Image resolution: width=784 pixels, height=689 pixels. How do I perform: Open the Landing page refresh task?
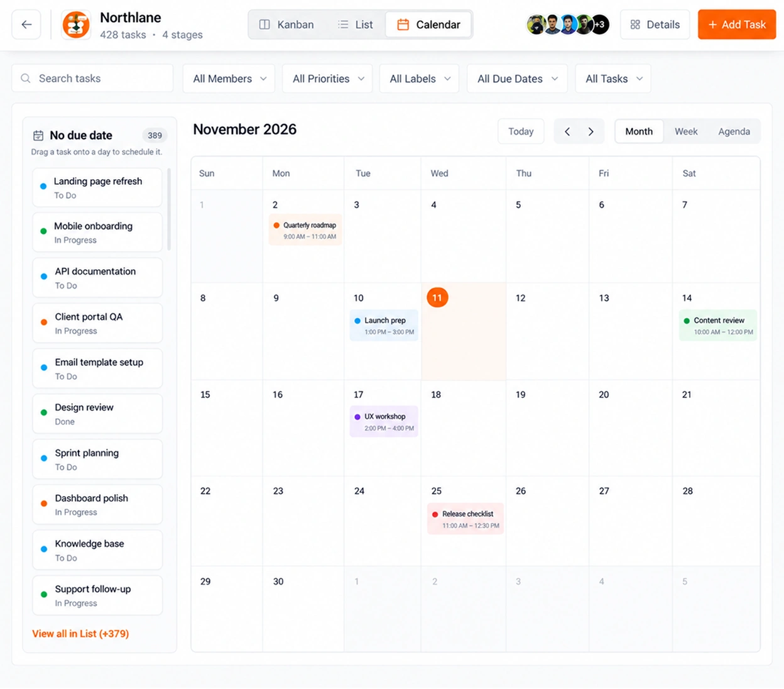click(97, 187)
